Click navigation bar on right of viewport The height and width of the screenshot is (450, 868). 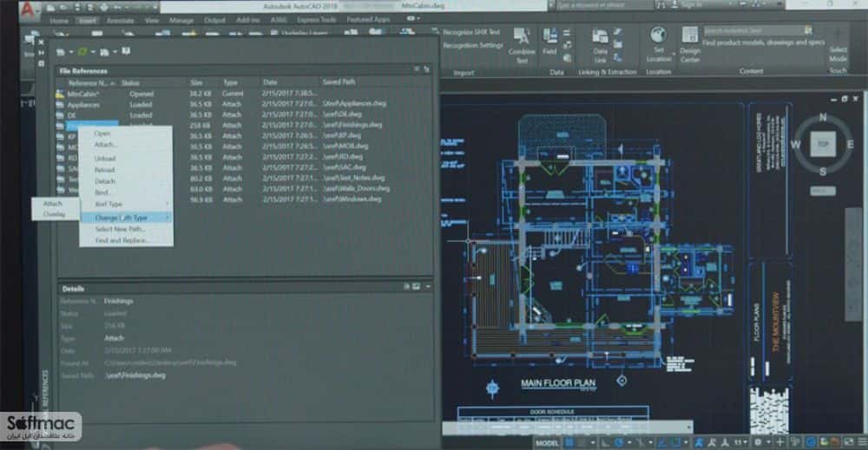click(853, 264)
